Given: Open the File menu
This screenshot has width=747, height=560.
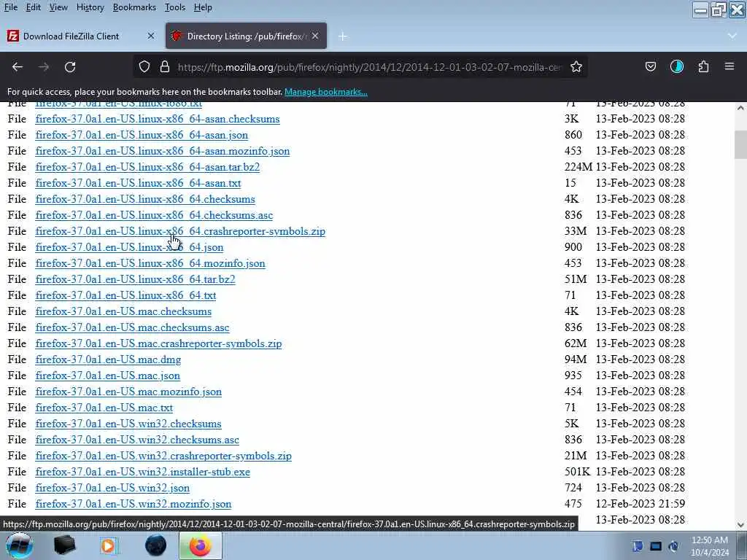Looking at the screenshot, I should click(11, 7).
